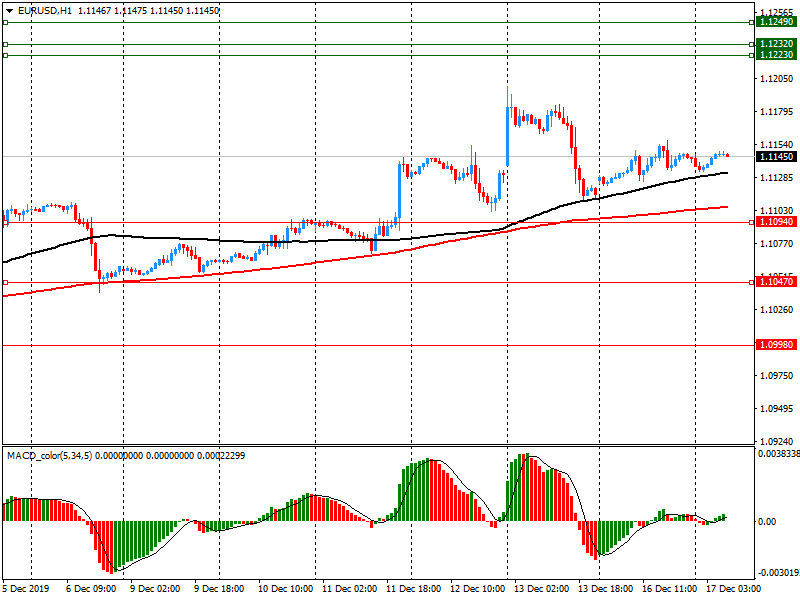Screen dimensions: 800x600
Task: Grab the left handle of the 1.10470 line
Action: pos(6,282)
